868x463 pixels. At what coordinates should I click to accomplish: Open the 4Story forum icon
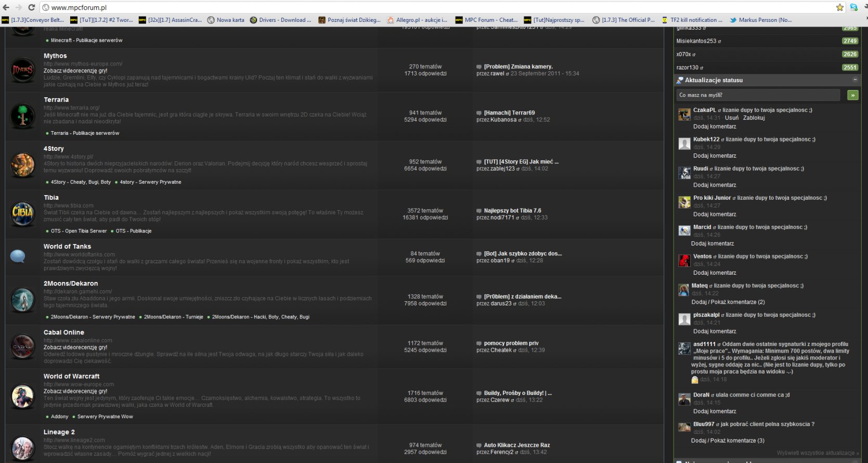click(22, 165)
